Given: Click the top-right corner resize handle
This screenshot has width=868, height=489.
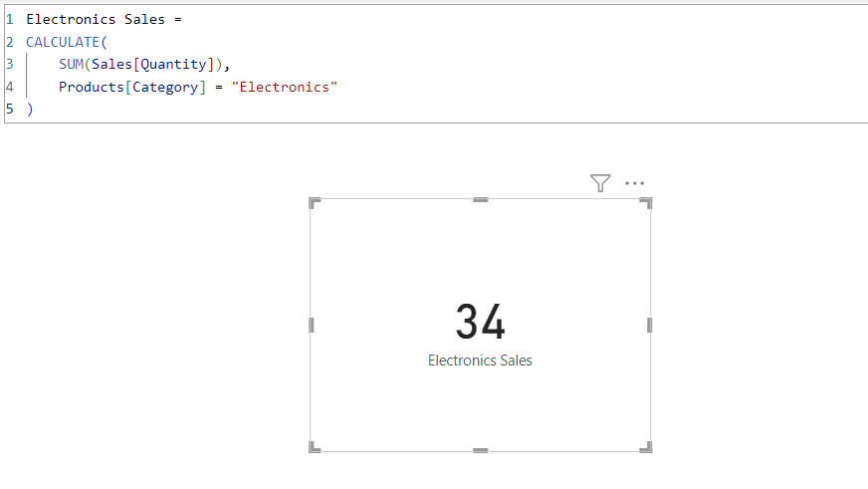Looking at the screenshot, I should 646,203.
